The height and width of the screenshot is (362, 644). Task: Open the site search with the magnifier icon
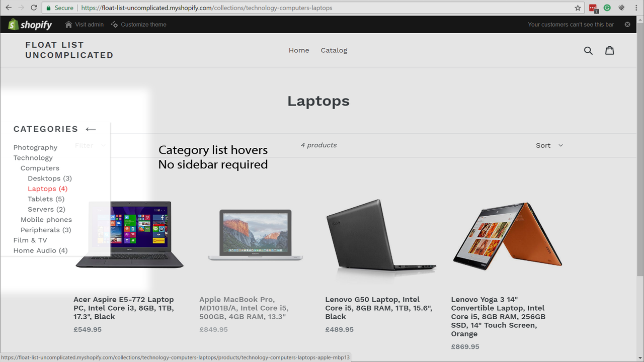click(588, 50)
